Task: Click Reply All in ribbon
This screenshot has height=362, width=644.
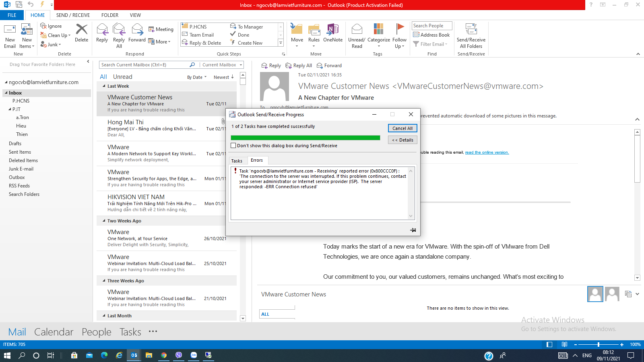Action: click(119, 36)
